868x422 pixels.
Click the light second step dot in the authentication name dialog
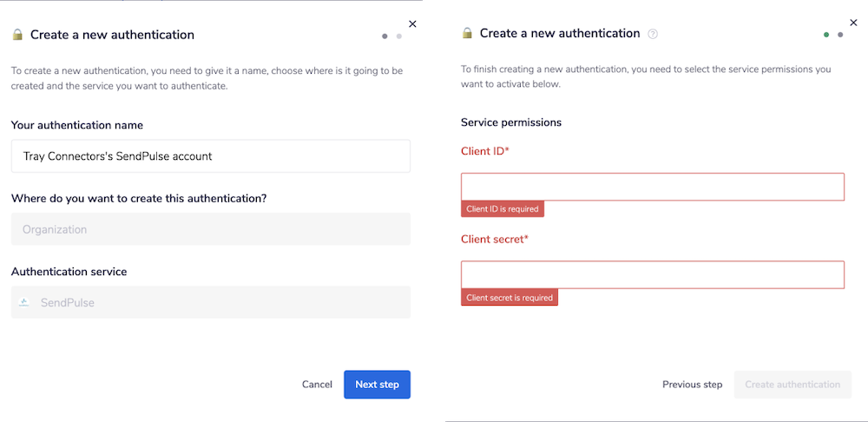click(398, 36)
